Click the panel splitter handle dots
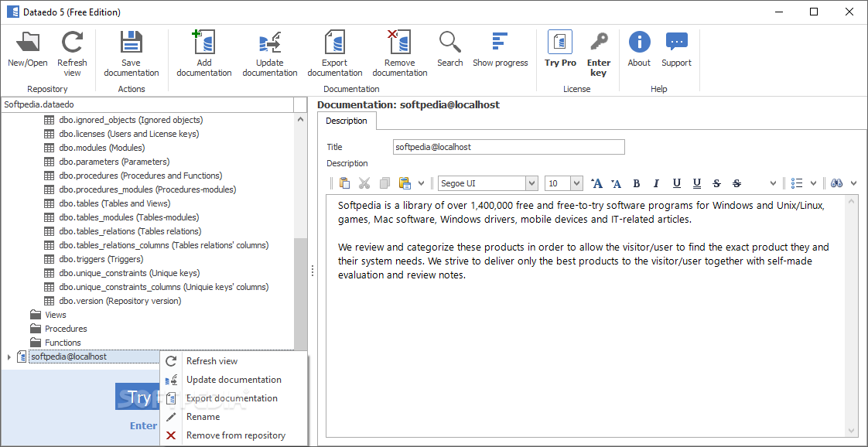The image size is (868, 447). 313,271
